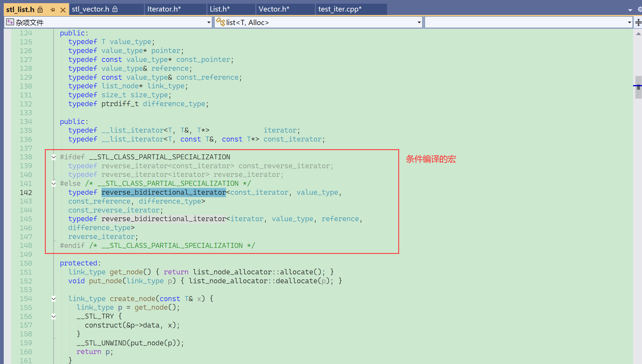Click the list<T, Alloc> class icon
The height and width of the screenshot is (364, 642).
[x=220, y=22]
